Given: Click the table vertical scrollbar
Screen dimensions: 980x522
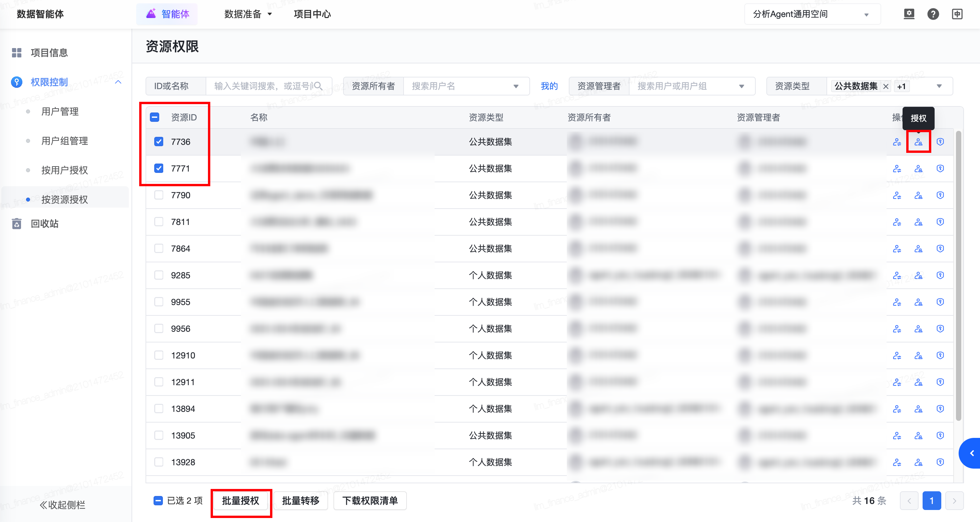Looking at the screenshot, I should (958, 275).
